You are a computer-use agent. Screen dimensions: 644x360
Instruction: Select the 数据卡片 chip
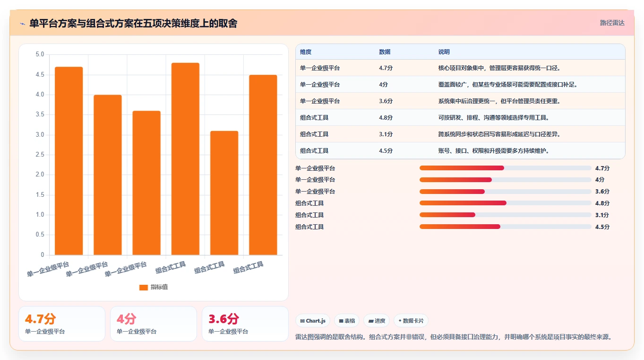411,321
